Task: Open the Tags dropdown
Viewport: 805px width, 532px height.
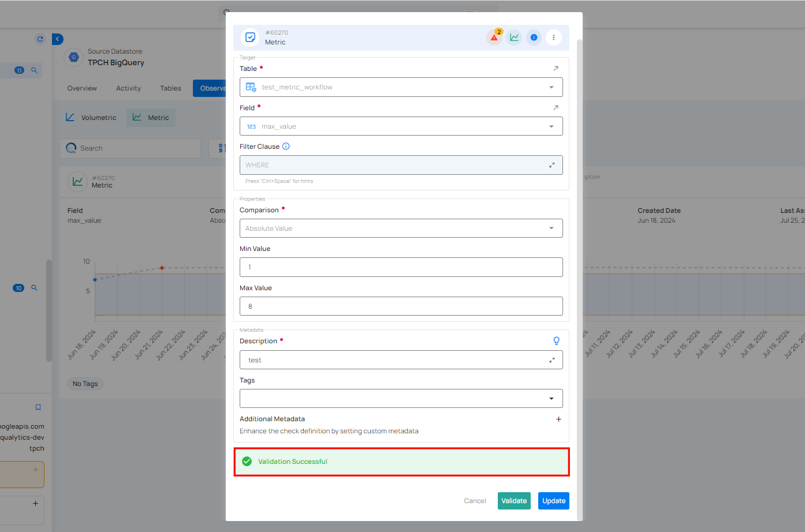Action: 401,399
